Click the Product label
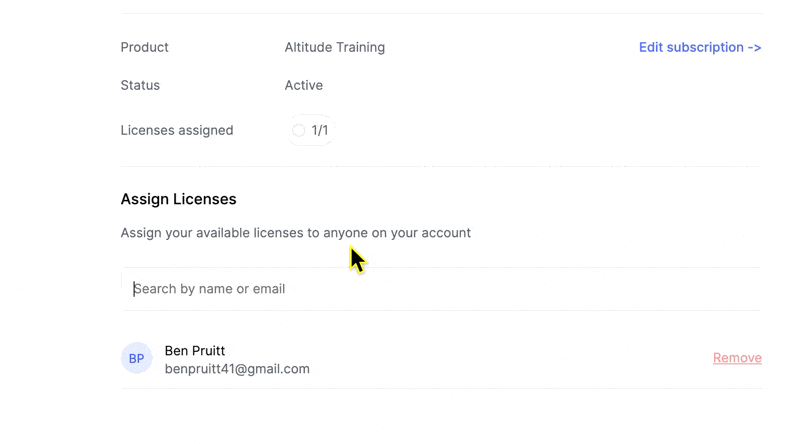The image size is (800, 444). (x=144, y=47)
